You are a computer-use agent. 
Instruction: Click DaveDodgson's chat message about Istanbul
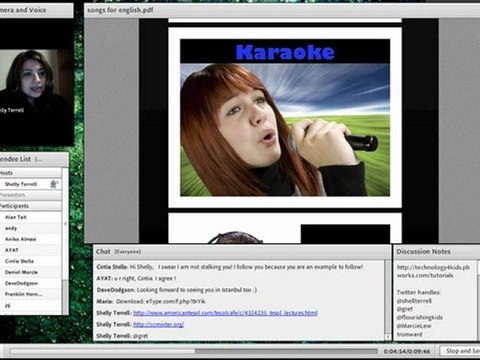pyautogui.click(x=177, y=290)
